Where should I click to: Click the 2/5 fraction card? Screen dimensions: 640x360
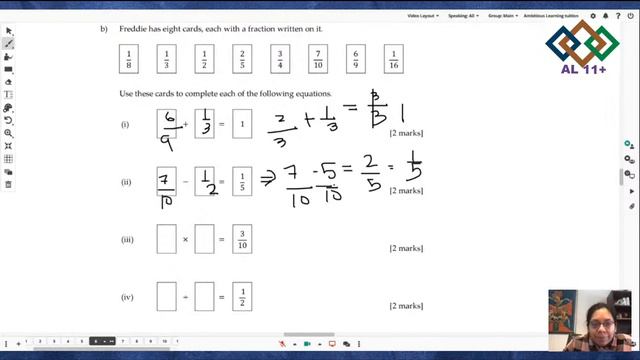click(x=242, y=59)
